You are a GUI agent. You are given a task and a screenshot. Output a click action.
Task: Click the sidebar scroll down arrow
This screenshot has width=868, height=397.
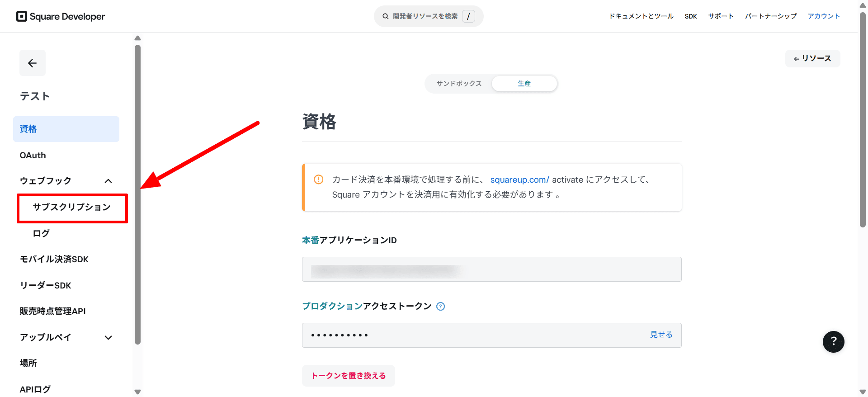[138, 392]
